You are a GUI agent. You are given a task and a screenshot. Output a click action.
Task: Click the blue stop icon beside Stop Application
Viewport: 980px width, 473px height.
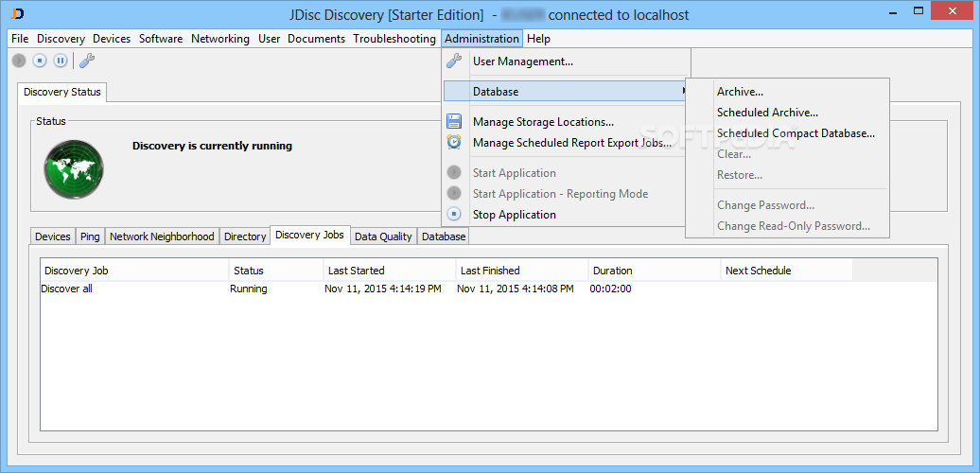454,215
